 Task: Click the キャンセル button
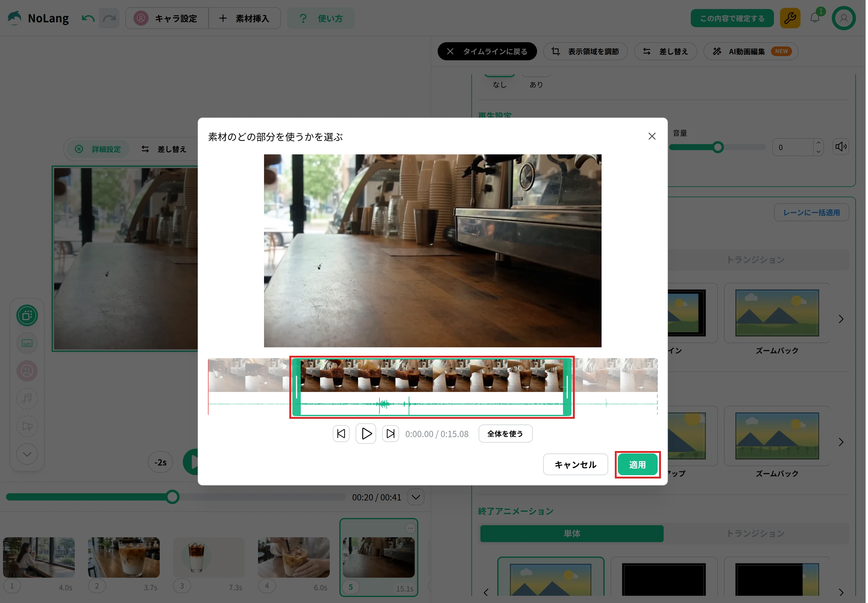tap(575, 465)
